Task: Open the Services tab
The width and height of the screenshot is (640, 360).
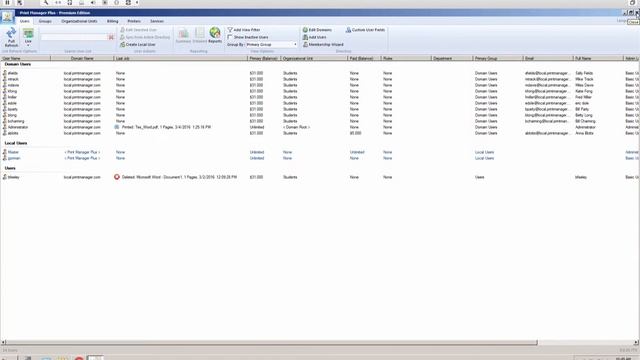Action: 157,21
